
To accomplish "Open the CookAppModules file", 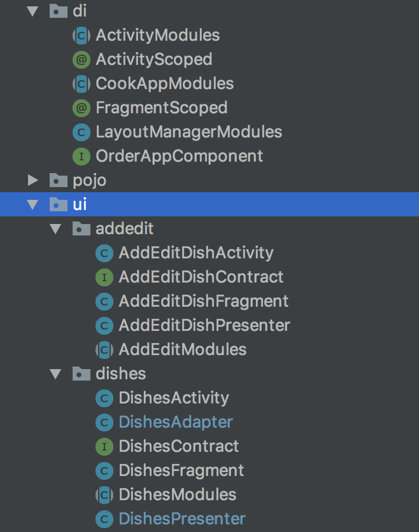I will (164, 83).
